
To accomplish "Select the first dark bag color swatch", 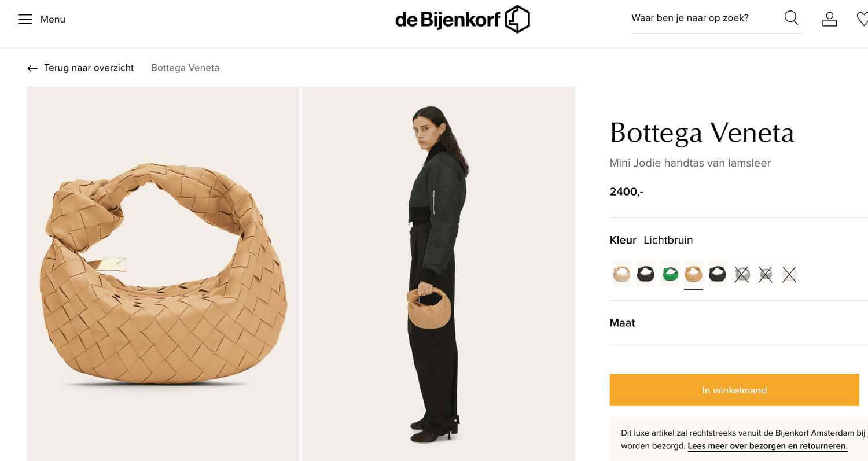I will (x=646, y=274).
